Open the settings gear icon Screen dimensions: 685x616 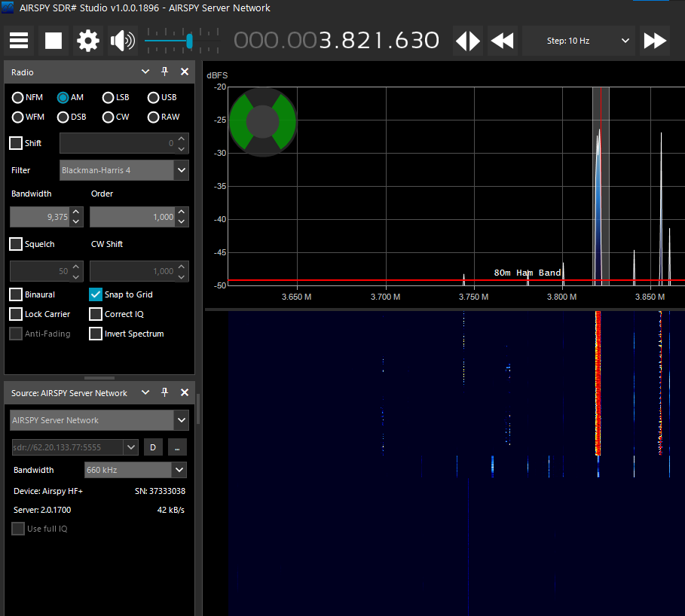tap(87, 40)
